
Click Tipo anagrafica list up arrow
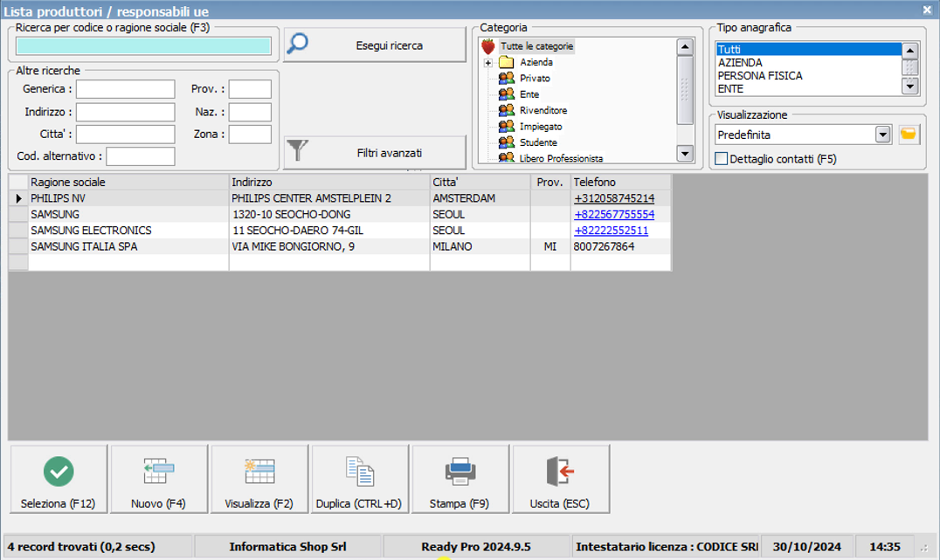pyautogui.click(x=910, y=51)
